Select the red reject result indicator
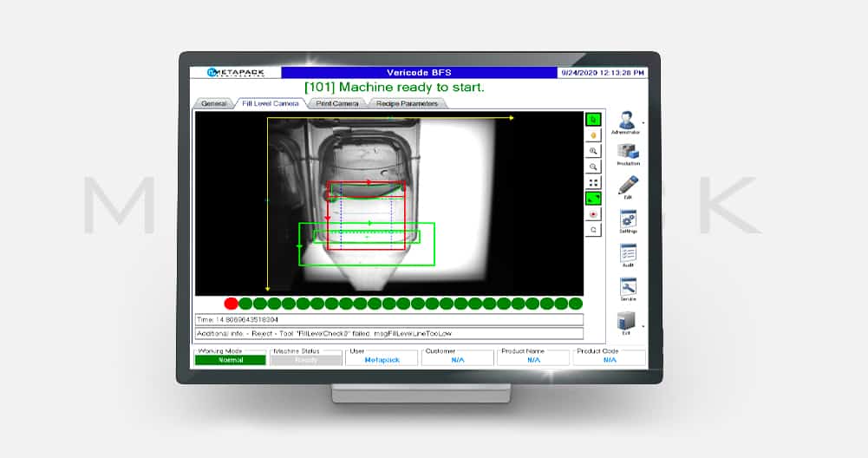Screen dimensions: 868x458 pyautogui.click(x=231, y=304)
